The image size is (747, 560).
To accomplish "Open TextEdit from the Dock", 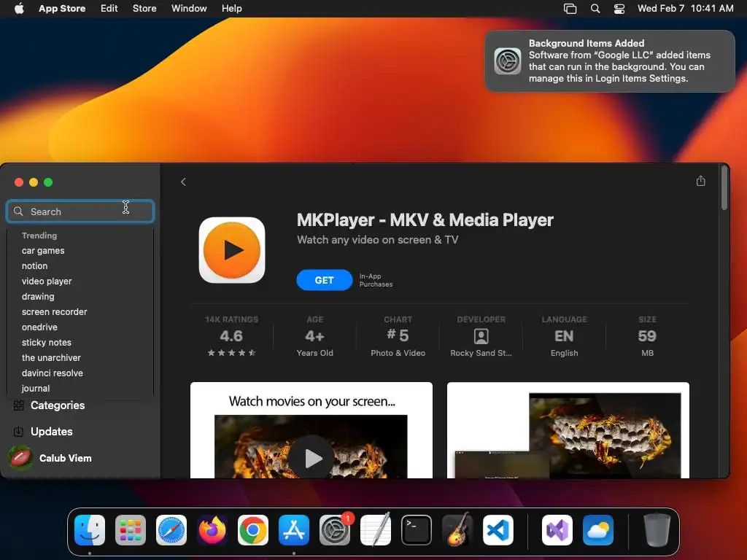I will pos(376,530).
